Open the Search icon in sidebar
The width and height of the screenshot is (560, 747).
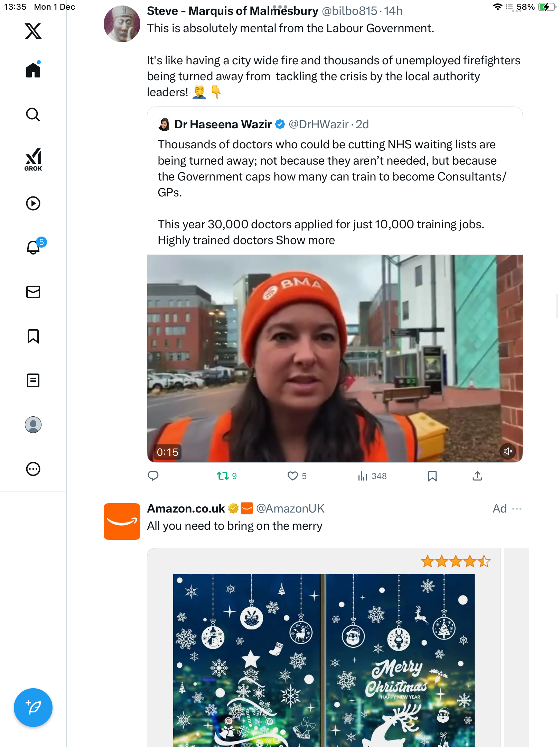(33, 115)
